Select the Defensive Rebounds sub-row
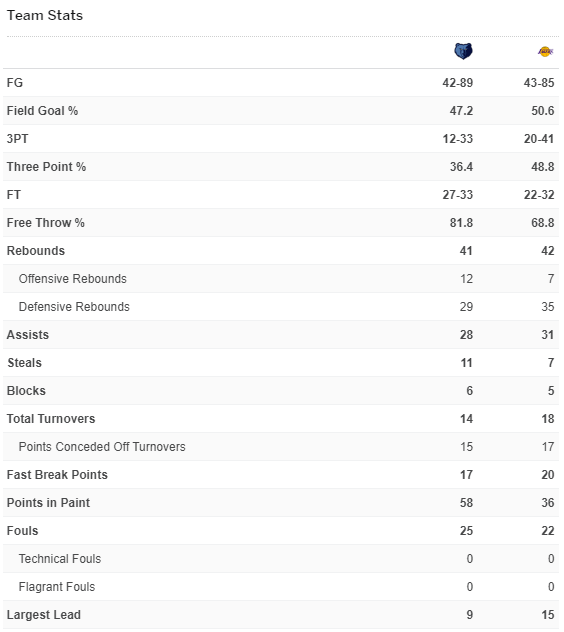The width and height of the screenshot is (564, 632). click(281, 307)
